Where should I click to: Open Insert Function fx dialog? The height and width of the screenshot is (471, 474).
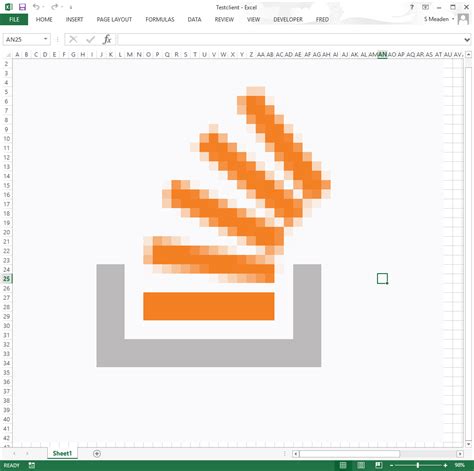[x=107, y=39]
